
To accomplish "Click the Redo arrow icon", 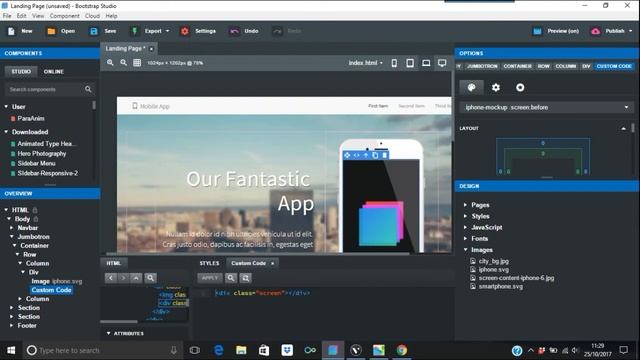I will (278, 31).
